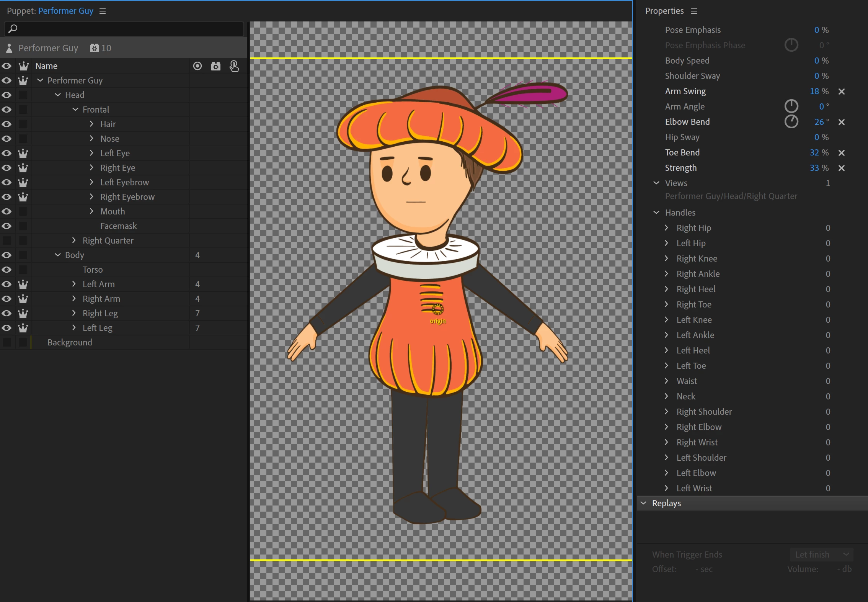868x602 pixels.
Task: Click the Elbow Bend dial knob
Action: click(x=791, y=122)
